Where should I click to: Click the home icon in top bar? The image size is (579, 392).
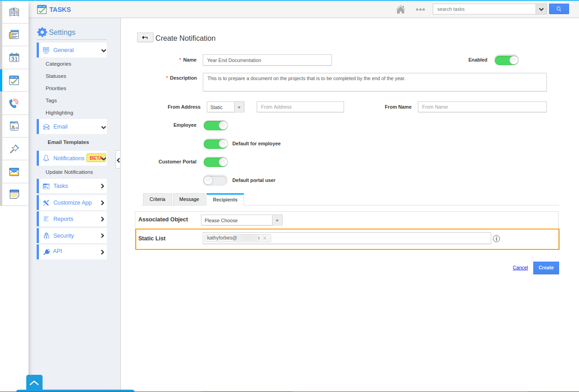400,10
